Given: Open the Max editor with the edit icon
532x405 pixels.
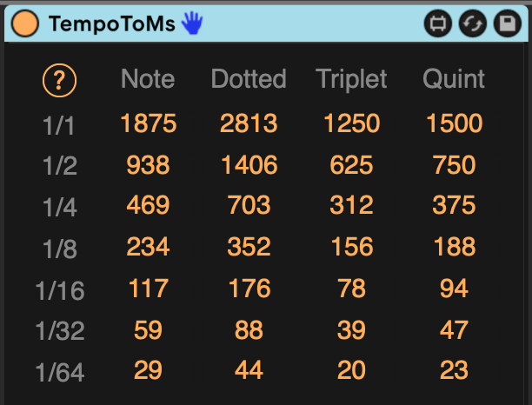Looking at the screenshot, I should (x=437, y=23).
